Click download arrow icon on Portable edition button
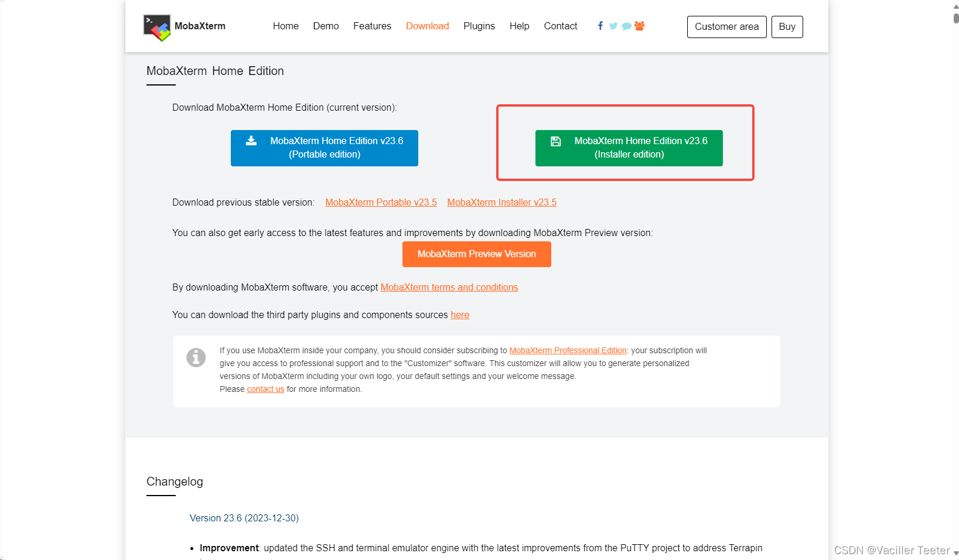The image size is (959, 560). [x=251, y=141]
